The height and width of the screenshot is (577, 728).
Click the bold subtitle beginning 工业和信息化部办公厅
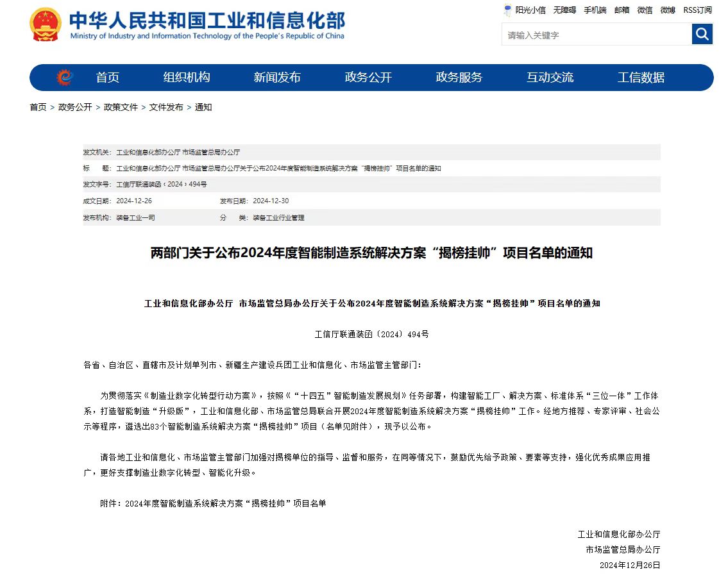(372, 304)
